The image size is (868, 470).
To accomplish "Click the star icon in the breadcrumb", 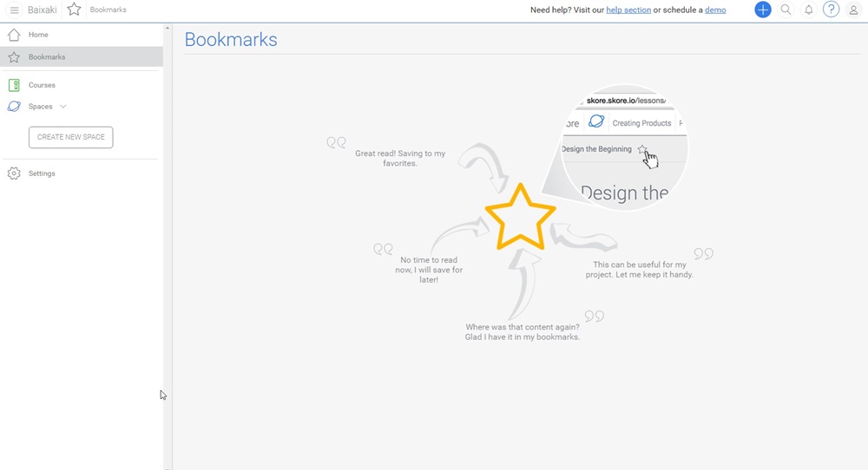I will coord(74,10).
